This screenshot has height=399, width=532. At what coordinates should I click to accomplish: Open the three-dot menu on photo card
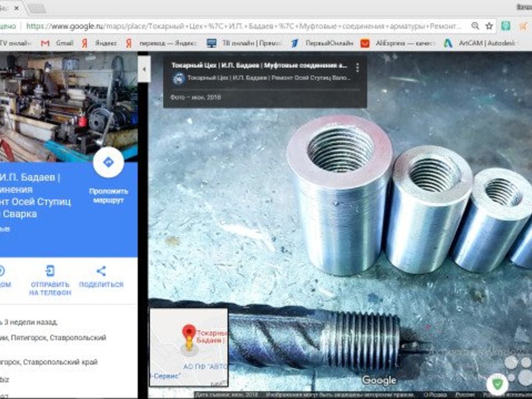[x=357, y=68]
